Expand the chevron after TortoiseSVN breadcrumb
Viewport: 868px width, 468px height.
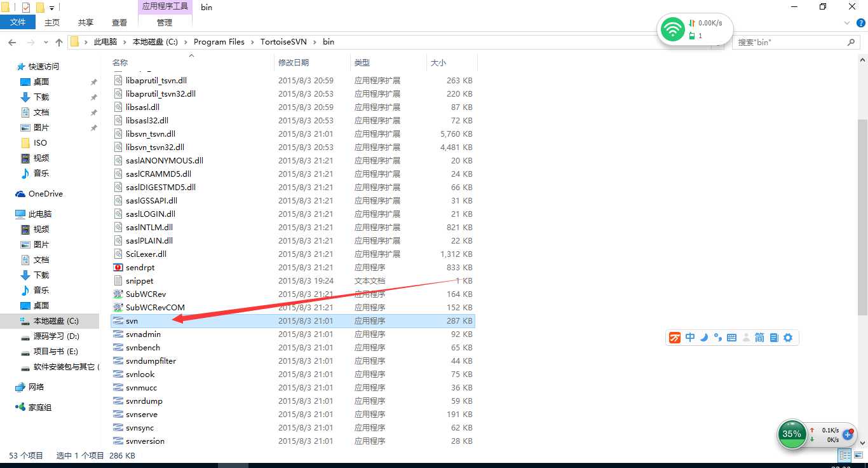click(315, 42)
